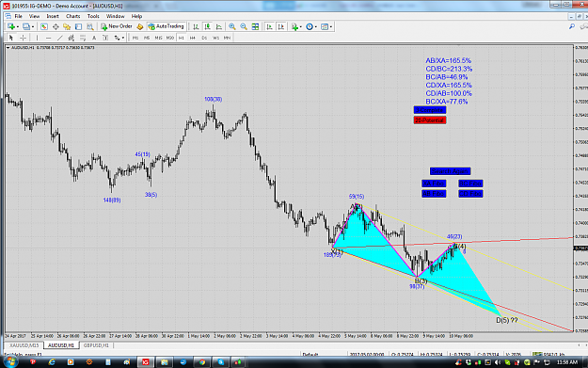The width and height of the screenshot is (588, 368).
Task: Open the File menu
Action: [x=18, y=16]
